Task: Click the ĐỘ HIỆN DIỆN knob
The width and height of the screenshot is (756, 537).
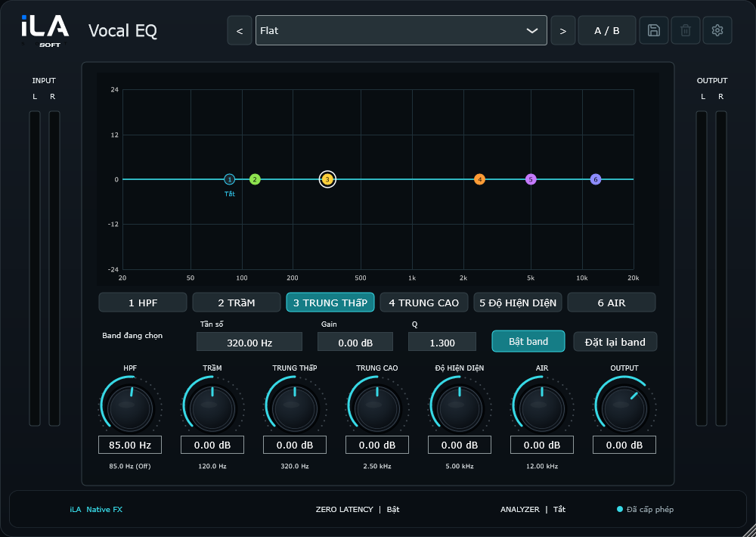Action: coord(460,408)
